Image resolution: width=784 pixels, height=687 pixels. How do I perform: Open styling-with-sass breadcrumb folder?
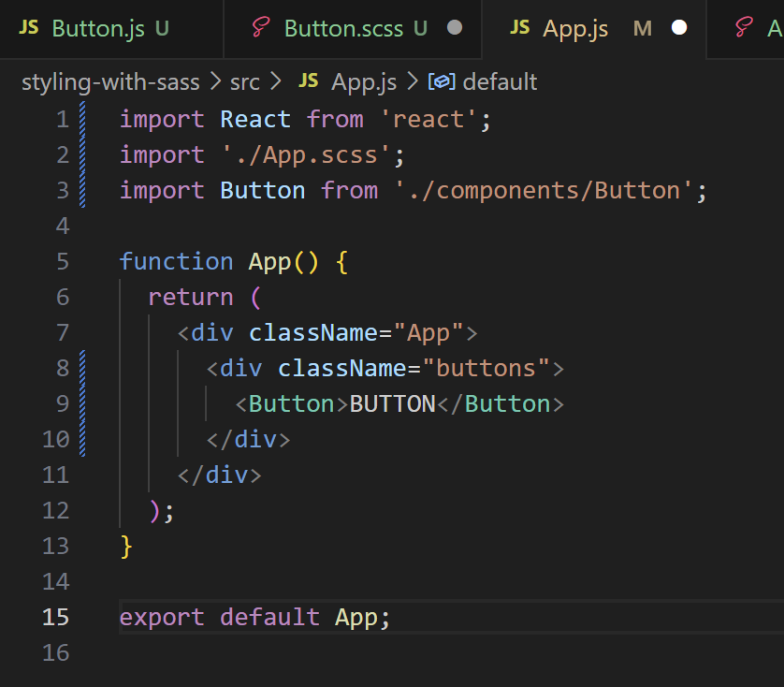pyautogui.click(x=110, y=82)
